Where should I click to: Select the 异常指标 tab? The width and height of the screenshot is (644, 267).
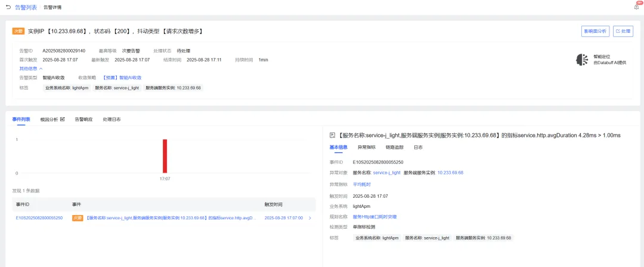point(366,148)
